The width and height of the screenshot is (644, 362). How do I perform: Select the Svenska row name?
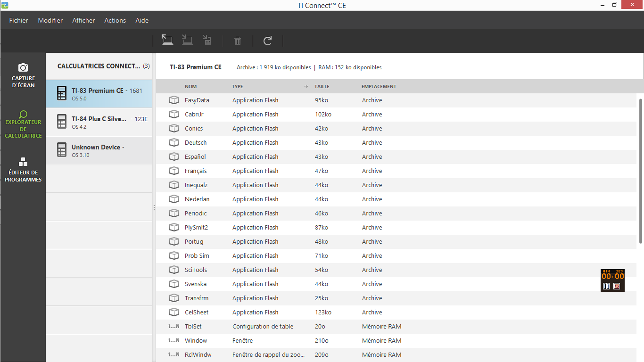coord(196,284)
